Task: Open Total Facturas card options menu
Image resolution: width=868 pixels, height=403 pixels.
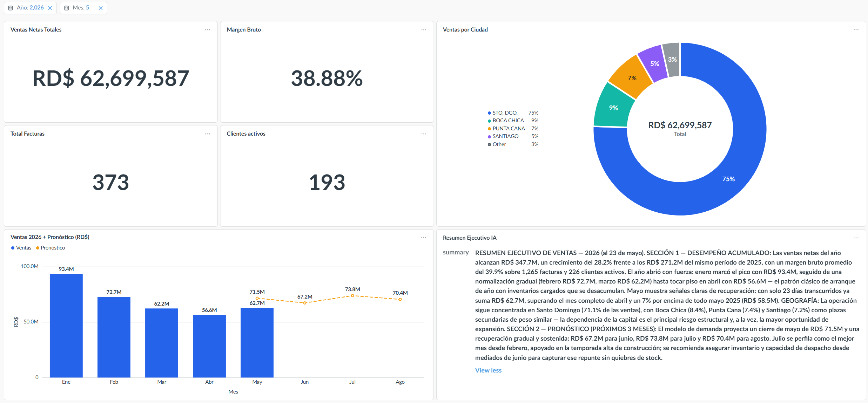Action: click(208, 134)
